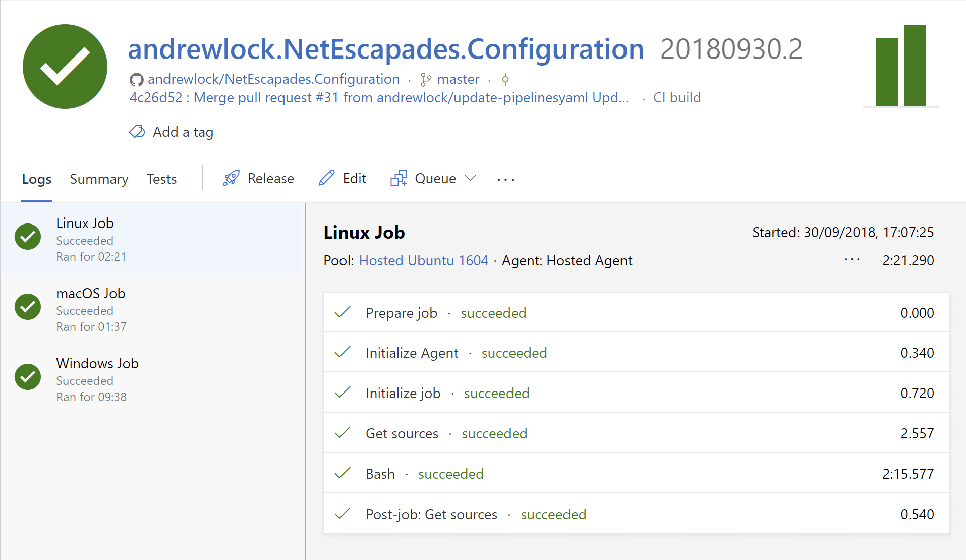The width and height of the screenshot is (966, 560).
Task: Open the andrewlock/NetEscapades.Configuration repository link
Action: click(x=273, y=79)
